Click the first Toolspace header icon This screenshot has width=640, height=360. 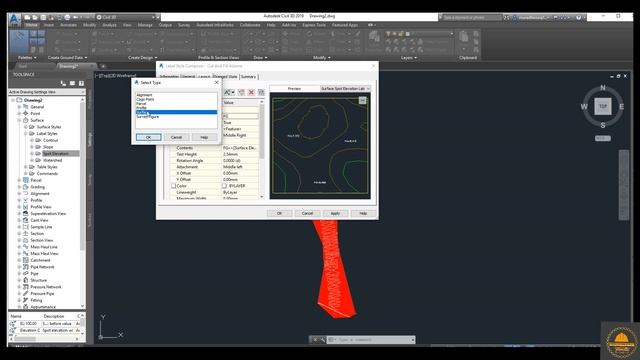[63, 83]
